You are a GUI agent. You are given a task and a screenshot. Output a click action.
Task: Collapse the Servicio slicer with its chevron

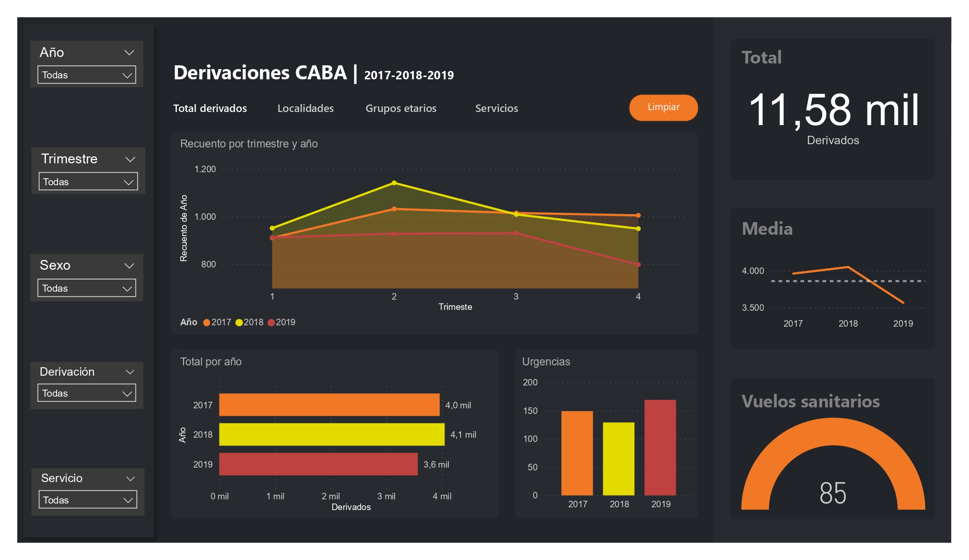pos(129,478)
